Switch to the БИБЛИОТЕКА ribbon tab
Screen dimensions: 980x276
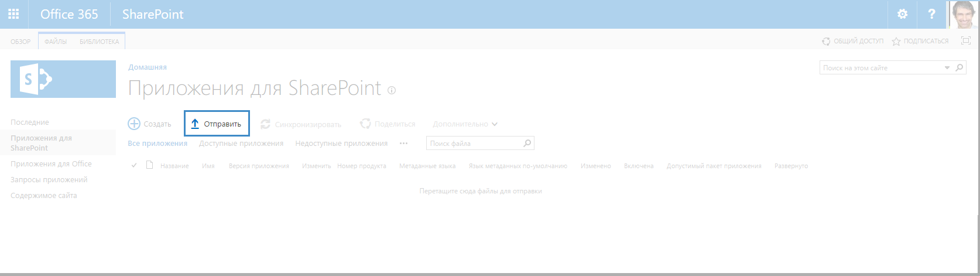(99, 42)
